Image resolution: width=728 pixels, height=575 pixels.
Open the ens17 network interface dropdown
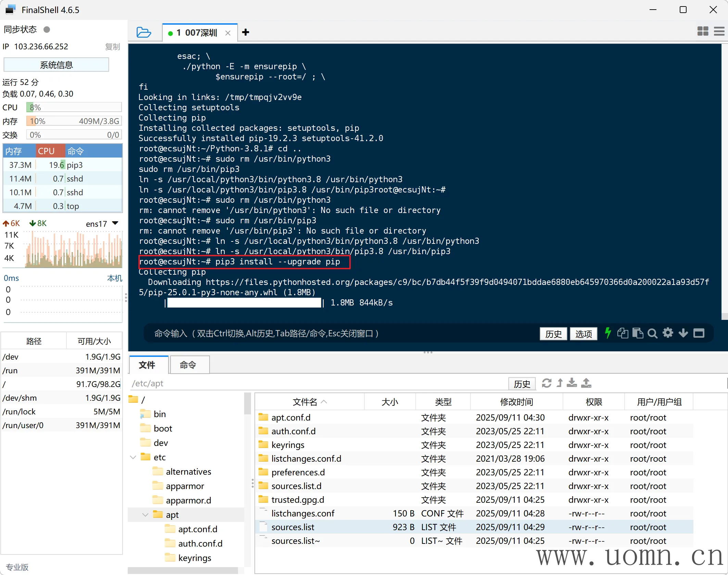tap(115, 224)
